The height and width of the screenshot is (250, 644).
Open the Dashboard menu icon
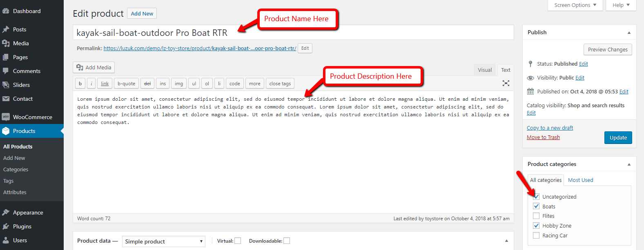coord(6,11)
